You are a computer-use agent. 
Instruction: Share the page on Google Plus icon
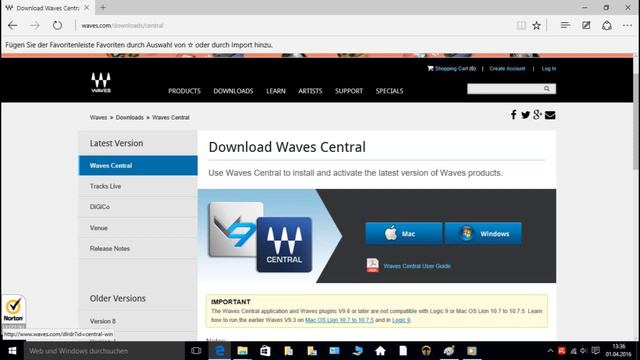(x=537, y=115)
